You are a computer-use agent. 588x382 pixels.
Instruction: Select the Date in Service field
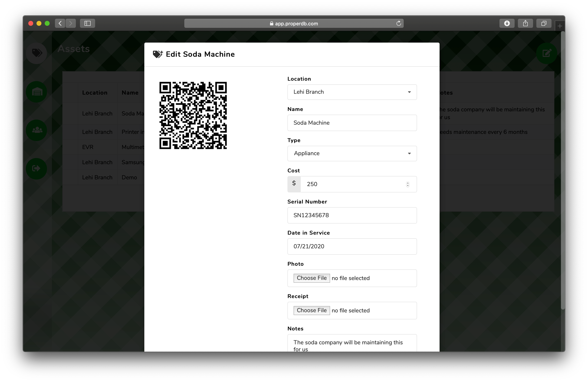[x=352, y=246]
